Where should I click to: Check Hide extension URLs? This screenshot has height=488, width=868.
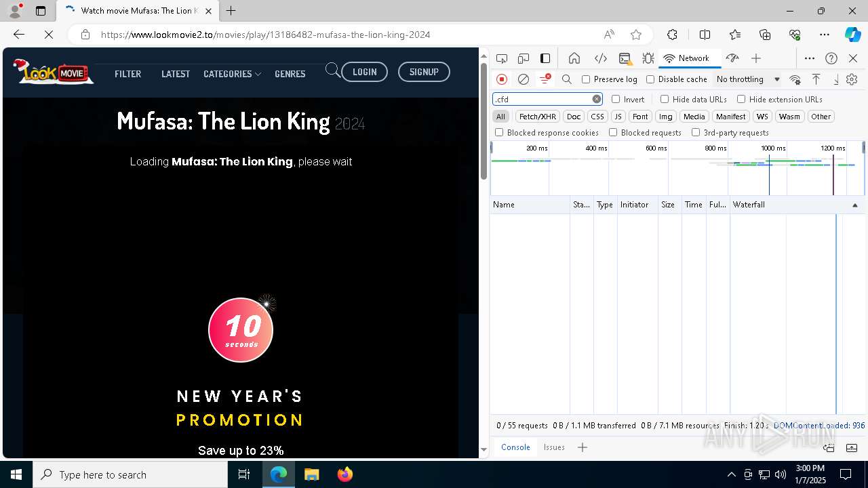pos(741,99)
